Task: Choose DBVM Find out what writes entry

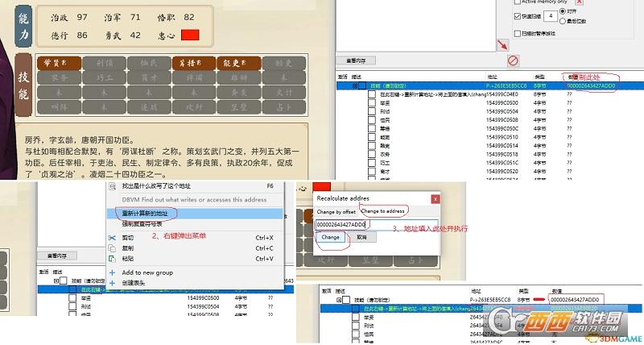Action: click(196, 199)
